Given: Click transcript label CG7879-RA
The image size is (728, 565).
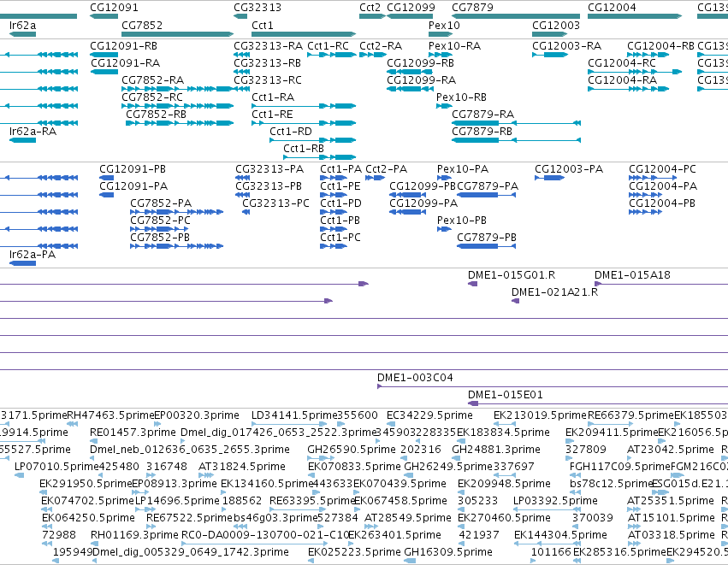Looking at the screenshot, I should click(482, 115).
